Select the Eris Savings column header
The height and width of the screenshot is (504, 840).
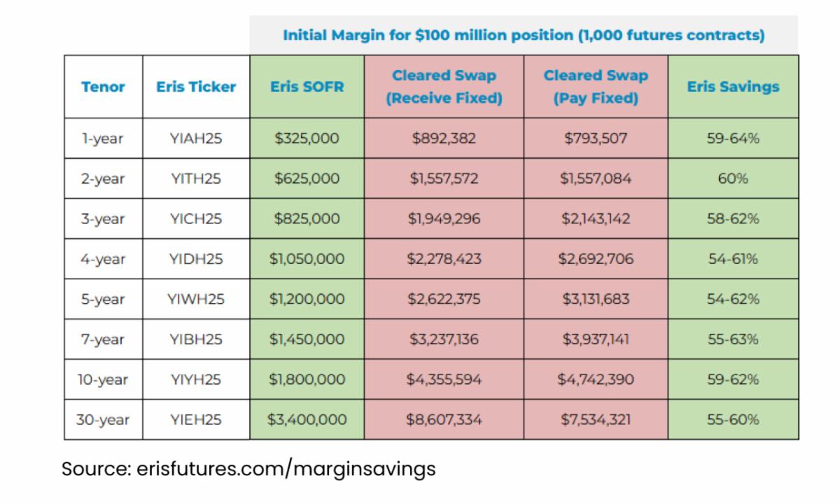click(x=733, y=87)
